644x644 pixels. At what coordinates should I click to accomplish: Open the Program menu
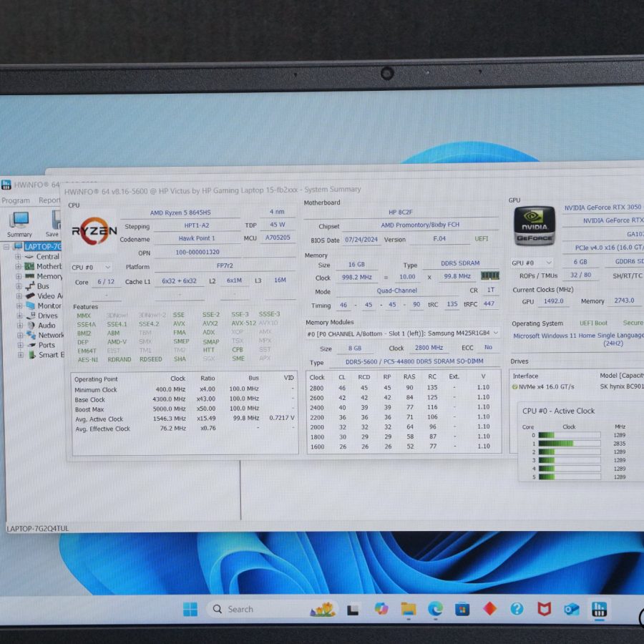16,201
